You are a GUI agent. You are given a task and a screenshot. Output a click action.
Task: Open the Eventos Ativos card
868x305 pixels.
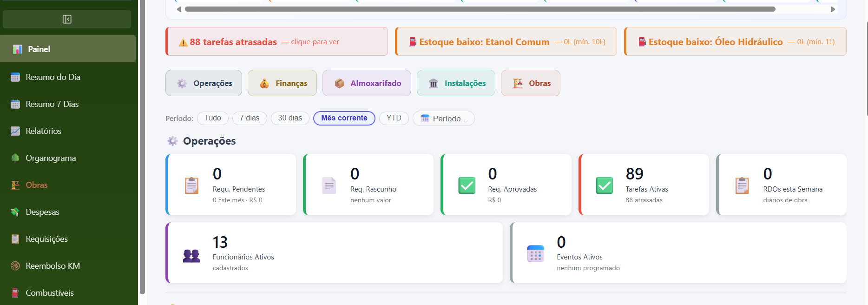pos(678,253)
